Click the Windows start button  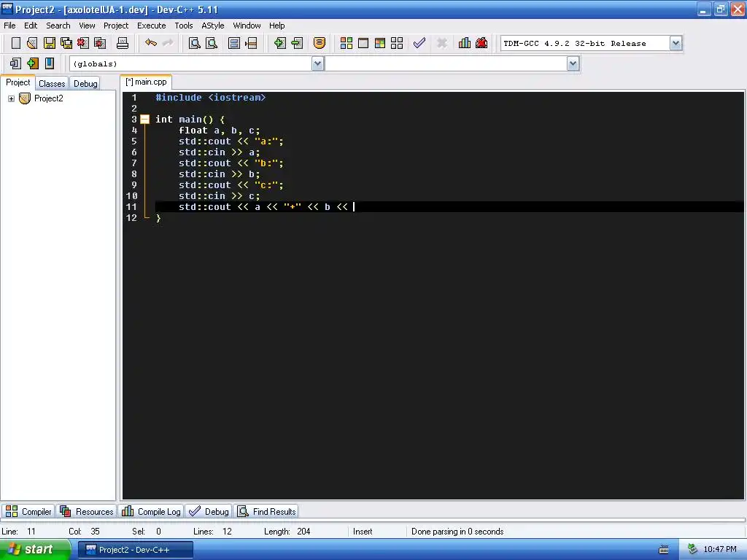pos(35,550)
